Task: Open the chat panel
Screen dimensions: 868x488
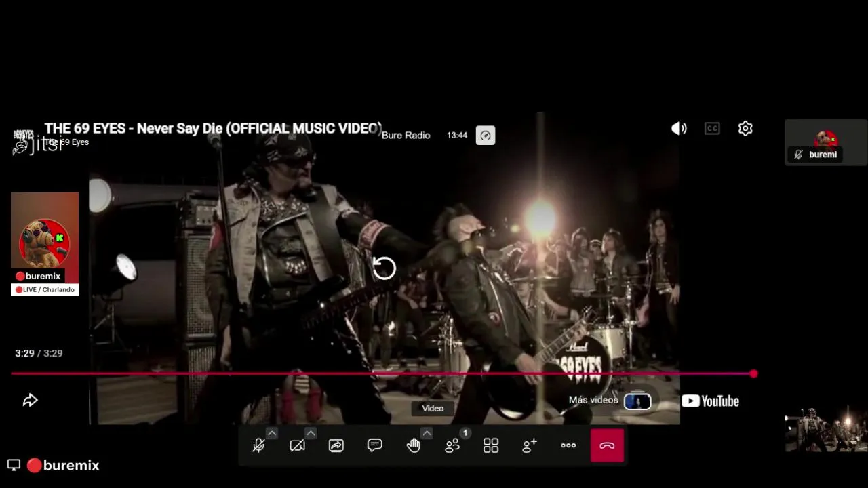Action: click(x=375, y=445)
